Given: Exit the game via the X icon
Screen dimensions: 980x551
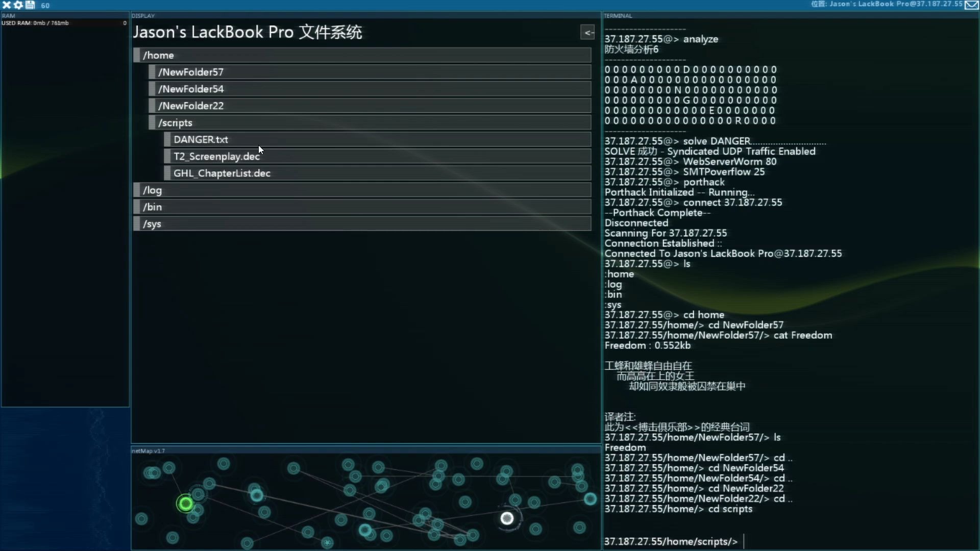Looking at the screenshot, I should point(7,5).
